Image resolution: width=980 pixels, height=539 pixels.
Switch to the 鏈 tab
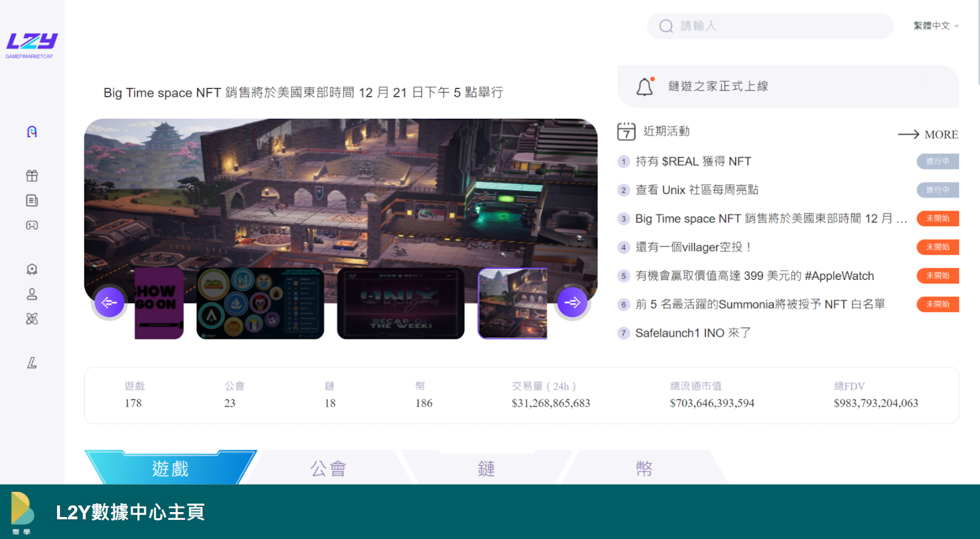click(486, 468)
